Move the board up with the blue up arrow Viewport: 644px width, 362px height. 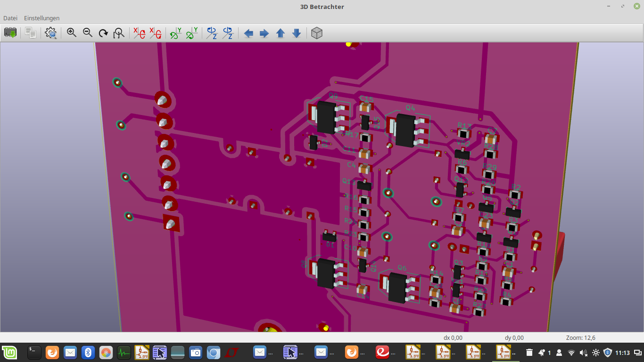click(x=281, y=33)
